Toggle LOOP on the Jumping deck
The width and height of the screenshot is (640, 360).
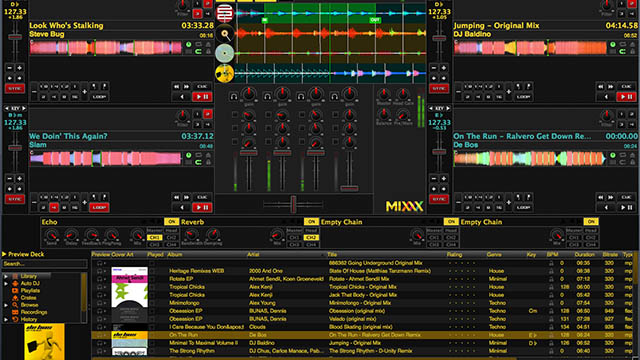coord(523,97)
